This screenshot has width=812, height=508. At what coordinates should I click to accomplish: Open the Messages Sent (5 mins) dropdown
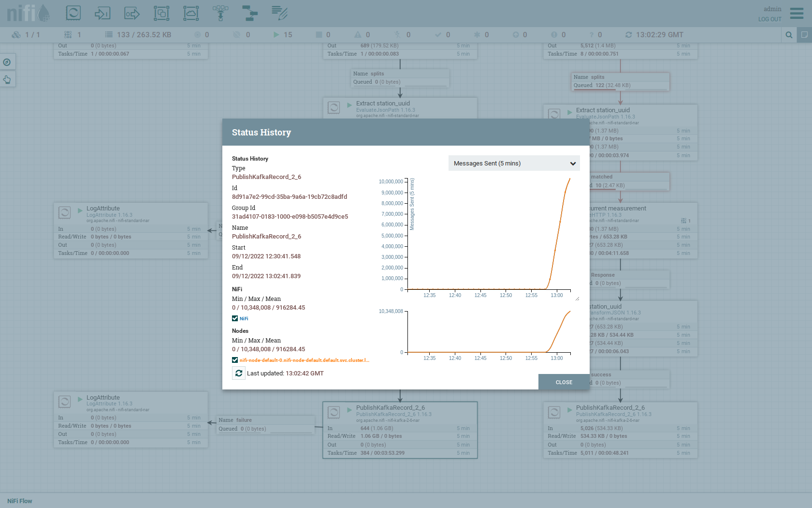[514, 164]
